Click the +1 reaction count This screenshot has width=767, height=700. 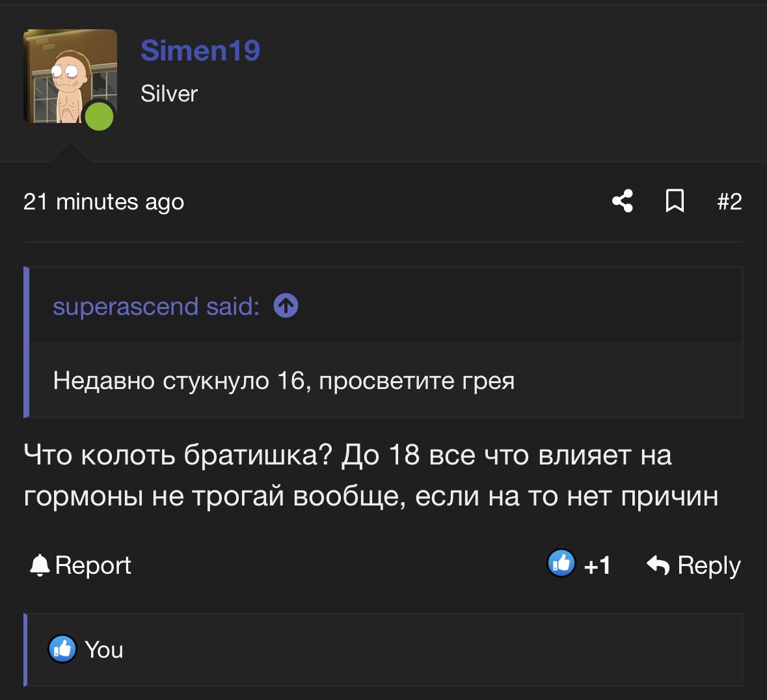(x=597, y=565)
